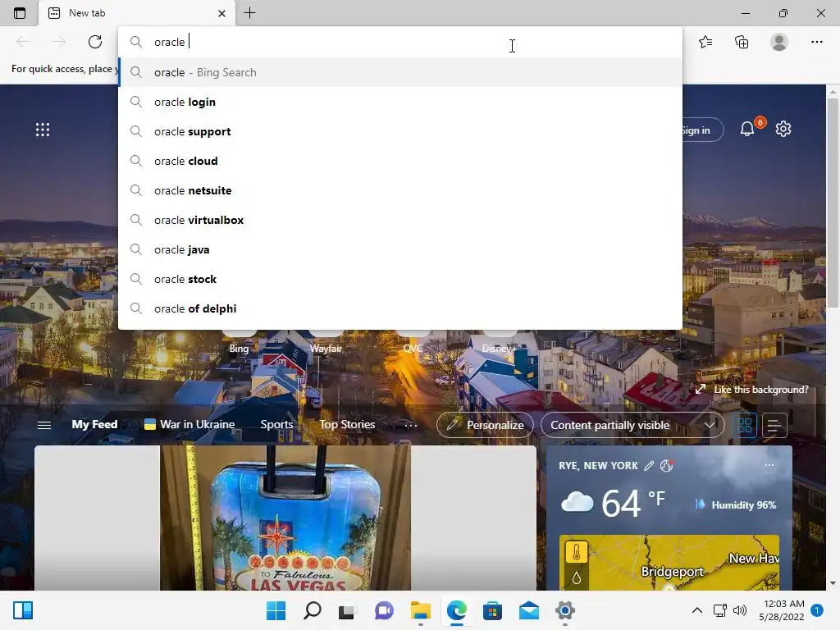Viewport: 840px width, 630px height.
Task: Open the Chat app on taskbar
Action: (384, 610)
